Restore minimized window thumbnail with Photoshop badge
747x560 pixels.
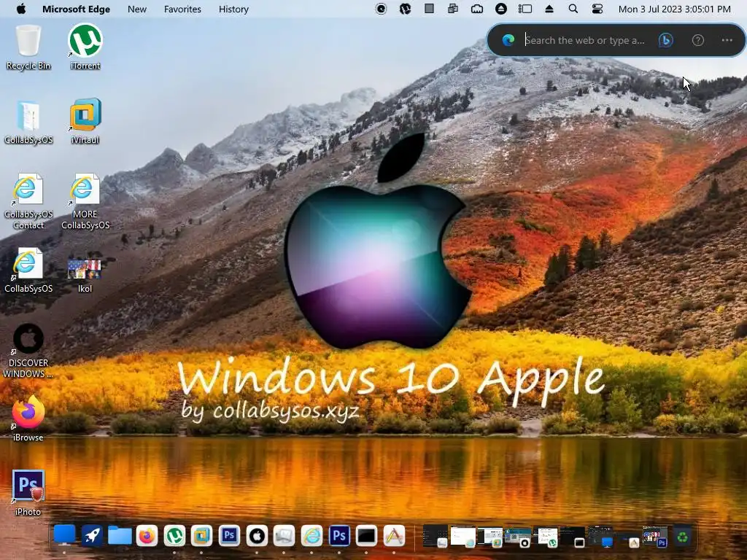point(655,537)
